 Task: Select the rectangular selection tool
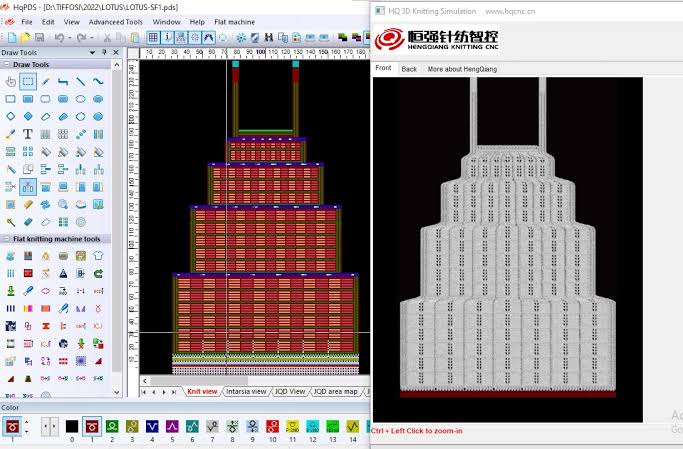click(x=28, y=82)
